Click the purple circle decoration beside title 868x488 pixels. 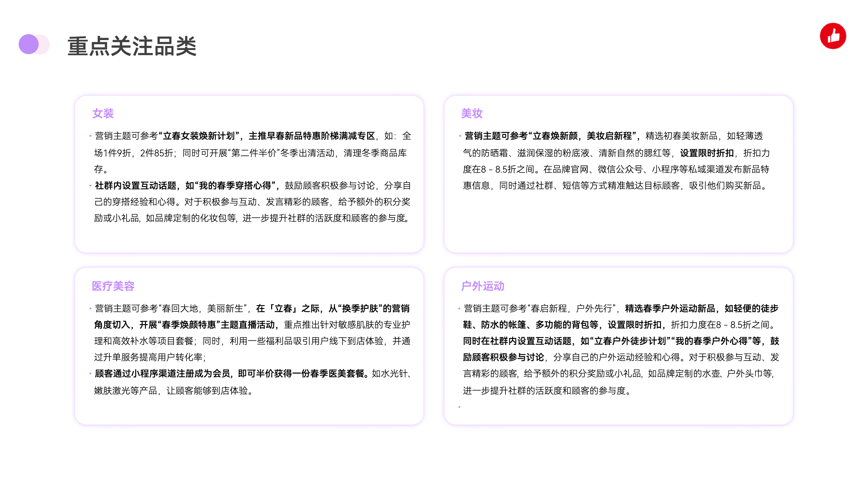[28, 44]
